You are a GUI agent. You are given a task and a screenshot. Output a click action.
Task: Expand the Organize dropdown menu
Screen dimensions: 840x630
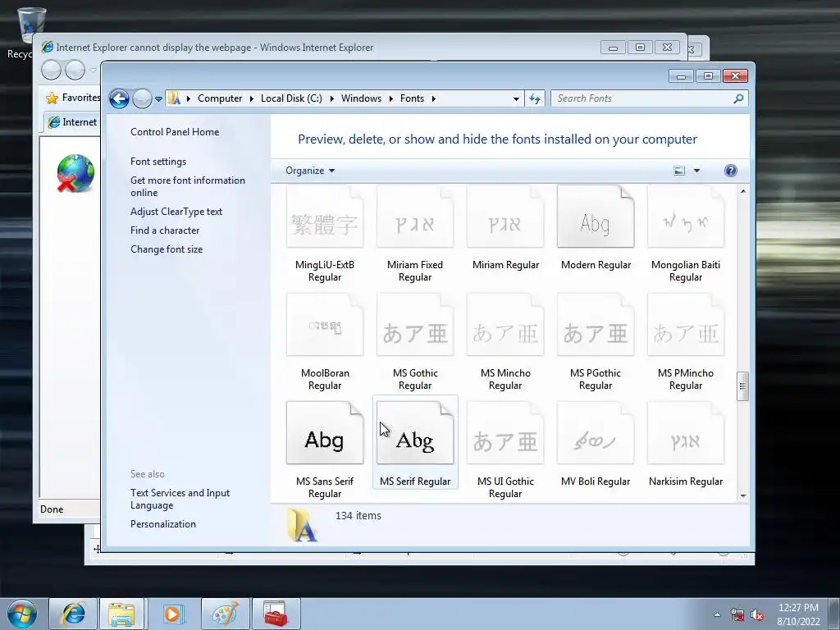pos(309,171)
